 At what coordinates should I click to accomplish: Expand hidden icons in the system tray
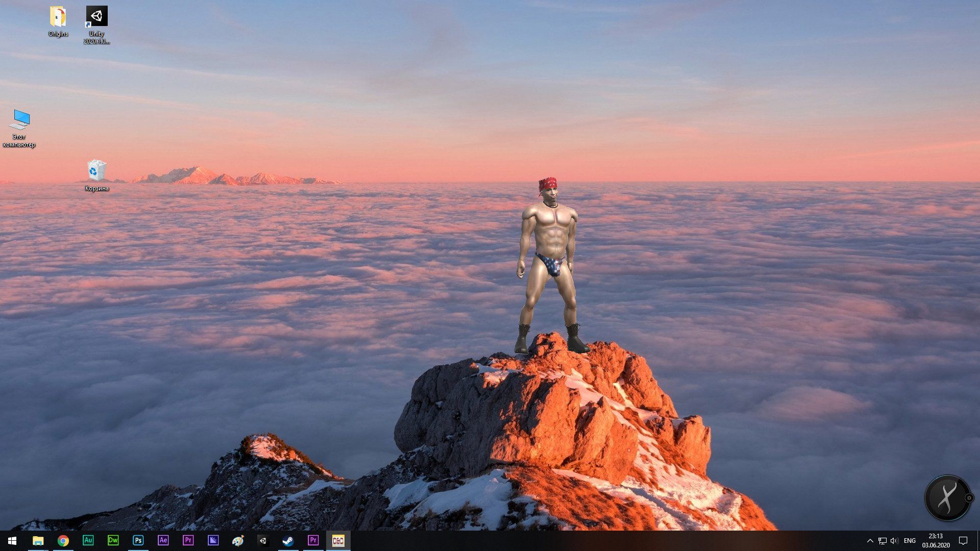coord(871,540)
